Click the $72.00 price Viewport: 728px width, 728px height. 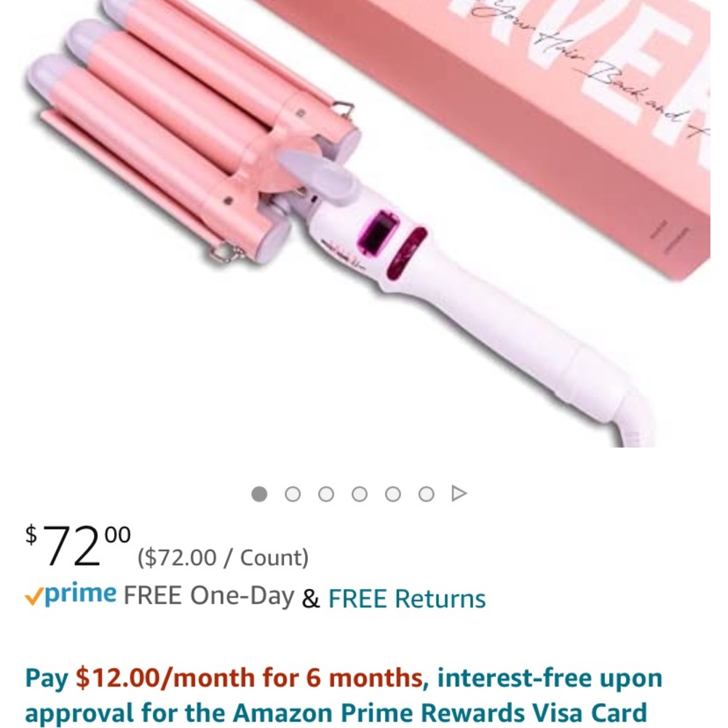pyautogui.click(x=78, y=545)
